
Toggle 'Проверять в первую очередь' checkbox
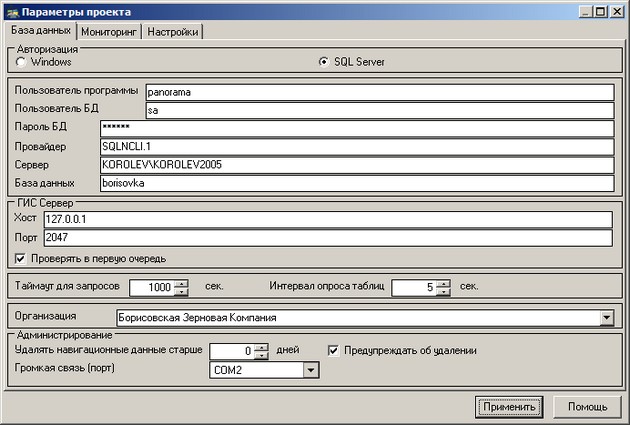click(x=20, y=259)
